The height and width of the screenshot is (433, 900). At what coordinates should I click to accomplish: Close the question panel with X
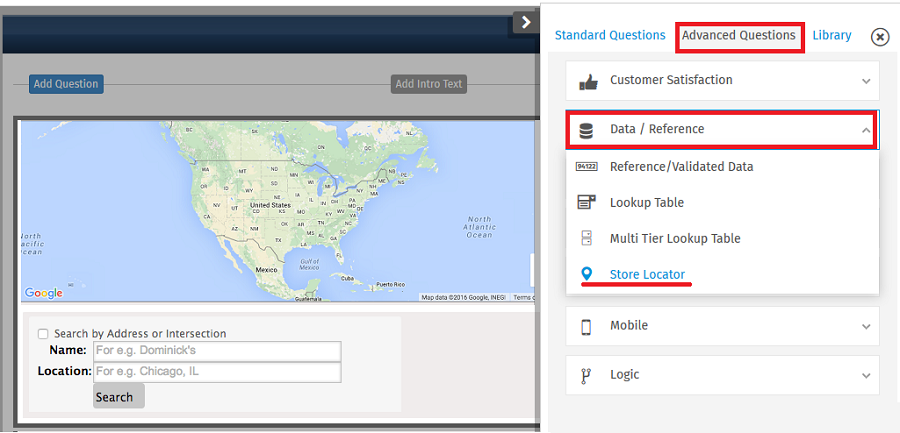pos(880,37)
